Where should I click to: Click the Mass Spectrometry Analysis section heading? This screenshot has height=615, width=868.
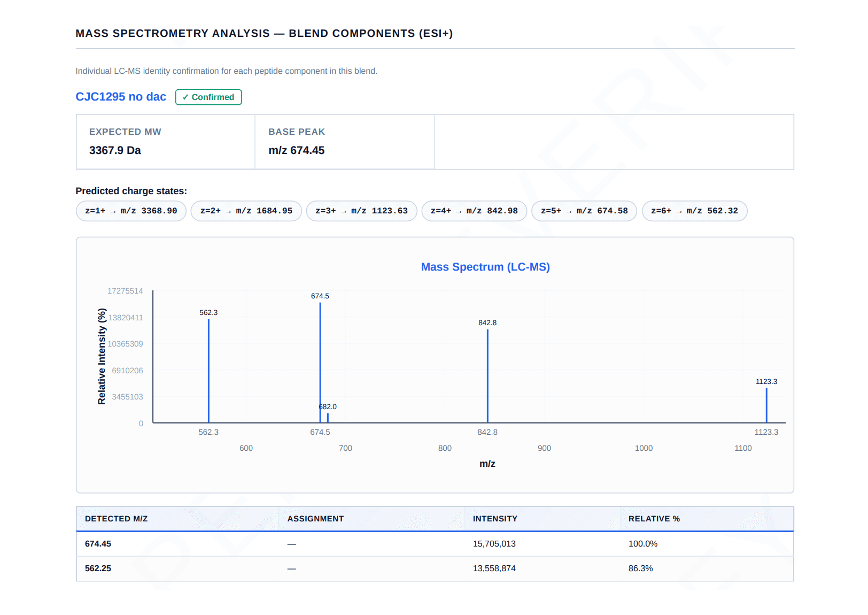[x=264, y=33]
